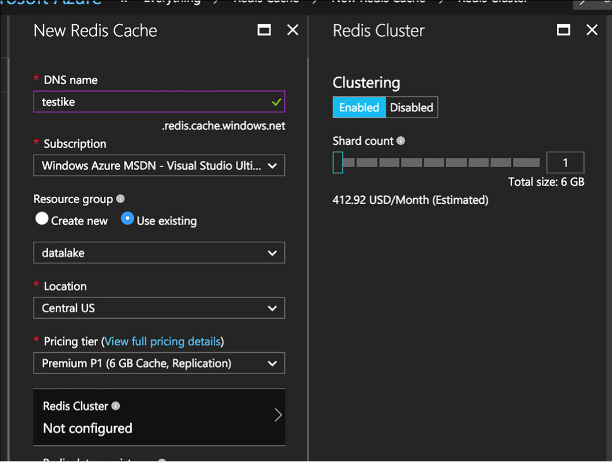This screenshot has width=612, height=462.
Task: Show Resource group info tooltip icon
Action: point(121,199)
